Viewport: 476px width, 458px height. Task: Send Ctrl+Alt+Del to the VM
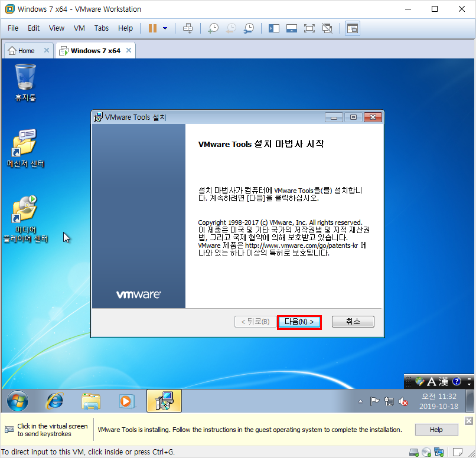click(x=188, y=28)
